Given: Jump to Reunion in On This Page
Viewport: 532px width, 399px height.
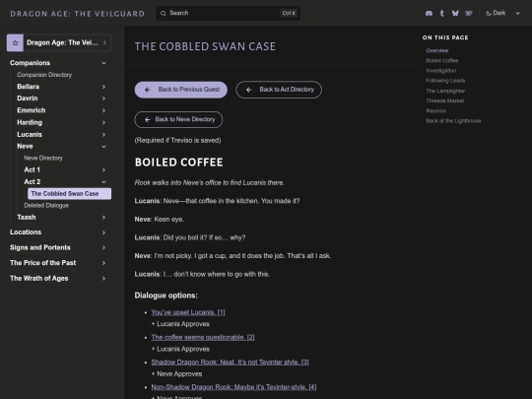Looking at the screenshot, I should tap(436, 110).
